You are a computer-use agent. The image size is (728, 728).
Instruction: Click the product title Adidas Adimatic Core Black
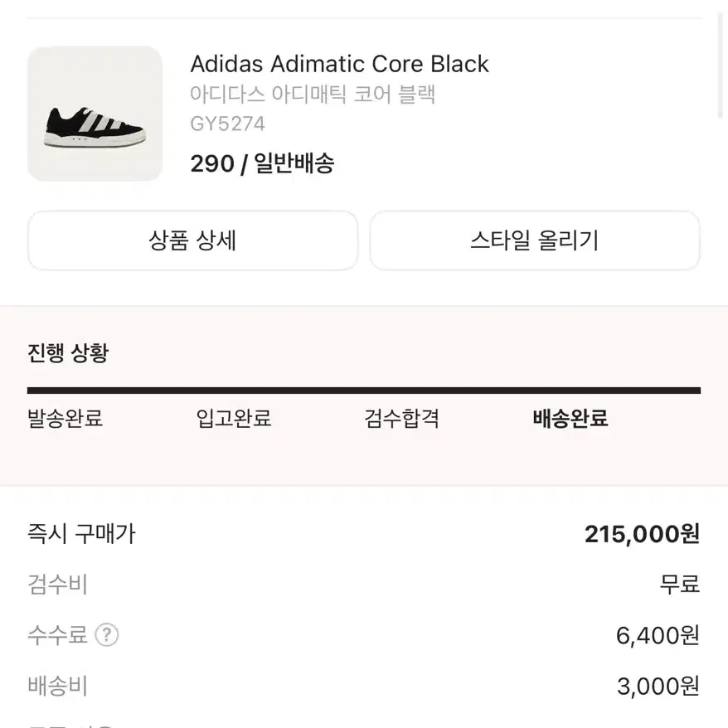(340, 64)
